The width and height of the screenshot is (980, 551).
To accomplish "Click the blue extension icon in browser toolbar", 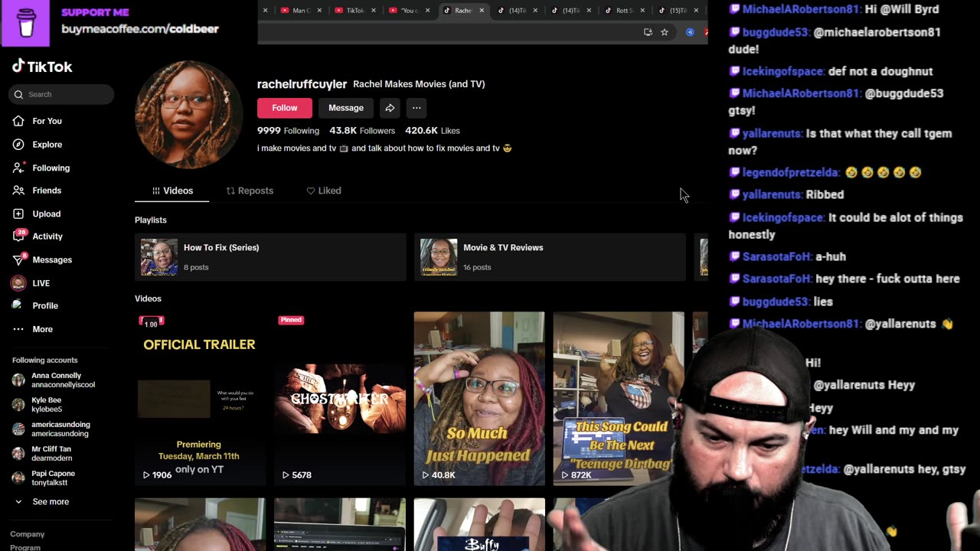I will (x=690, y=32).
